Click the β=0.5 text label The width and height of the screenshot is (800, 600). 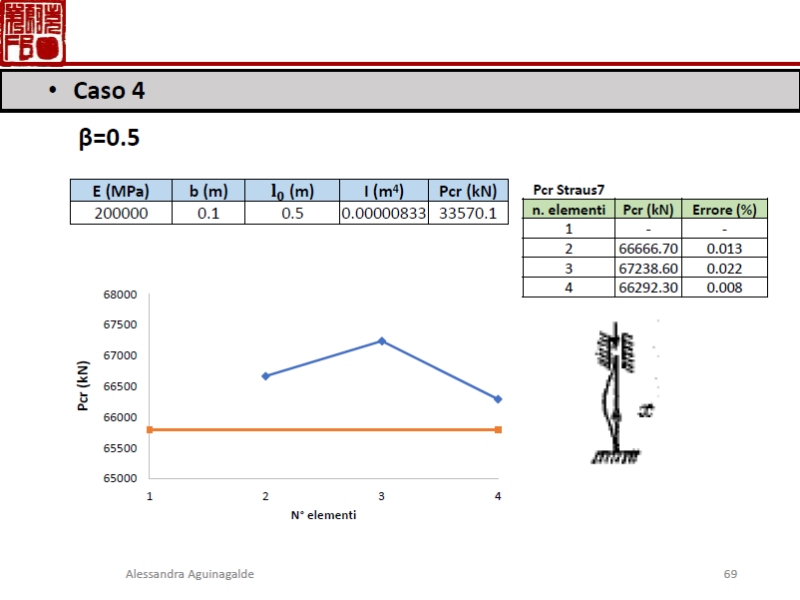[109, 139]
